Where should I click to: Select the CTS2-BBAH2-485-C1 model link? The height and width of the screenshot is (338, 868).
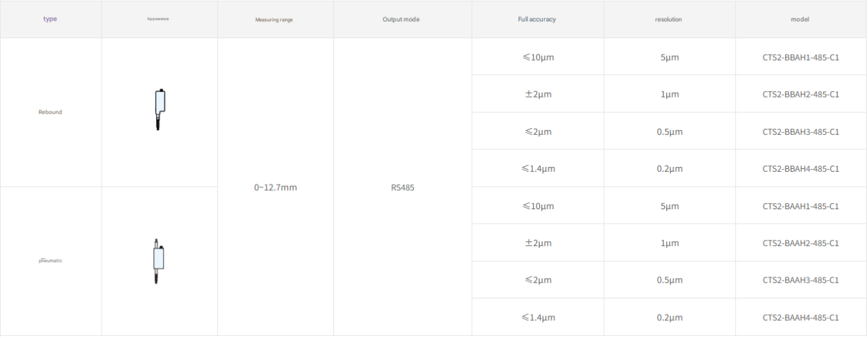click(800, 95)
